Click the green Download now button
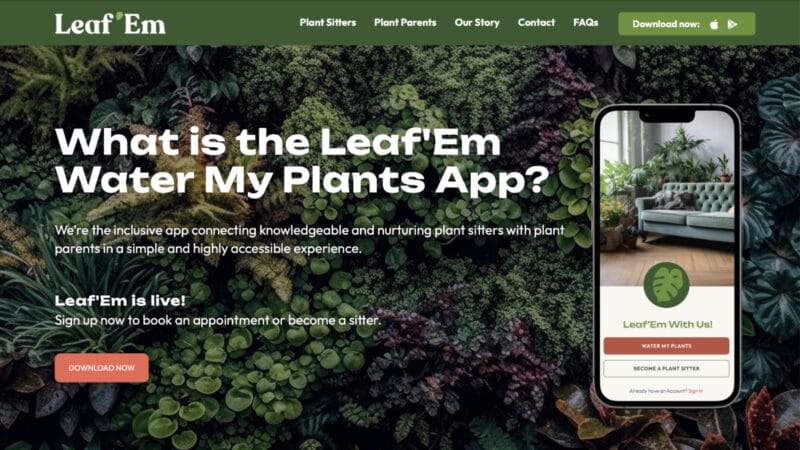This screenshot has width=800, height=450. tap(687, 24)
